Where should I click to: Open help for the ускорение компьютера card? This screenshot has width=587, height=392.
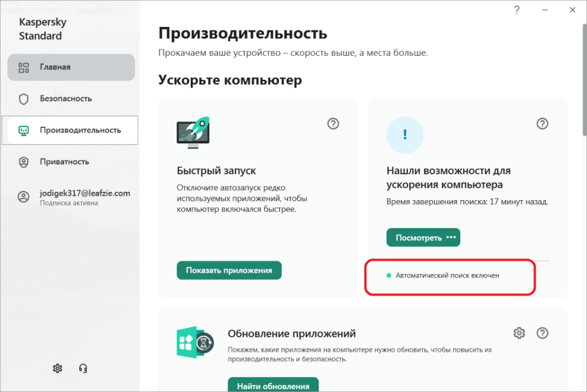coord(542,124)
